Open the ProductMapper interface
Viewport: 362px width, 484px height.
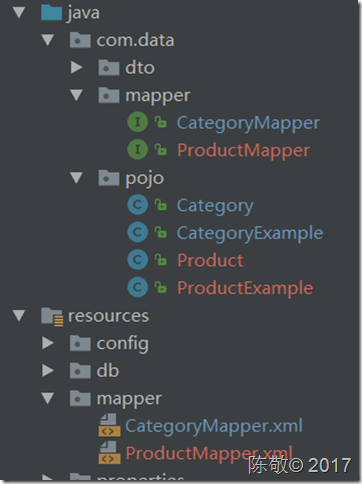point(243,151)
